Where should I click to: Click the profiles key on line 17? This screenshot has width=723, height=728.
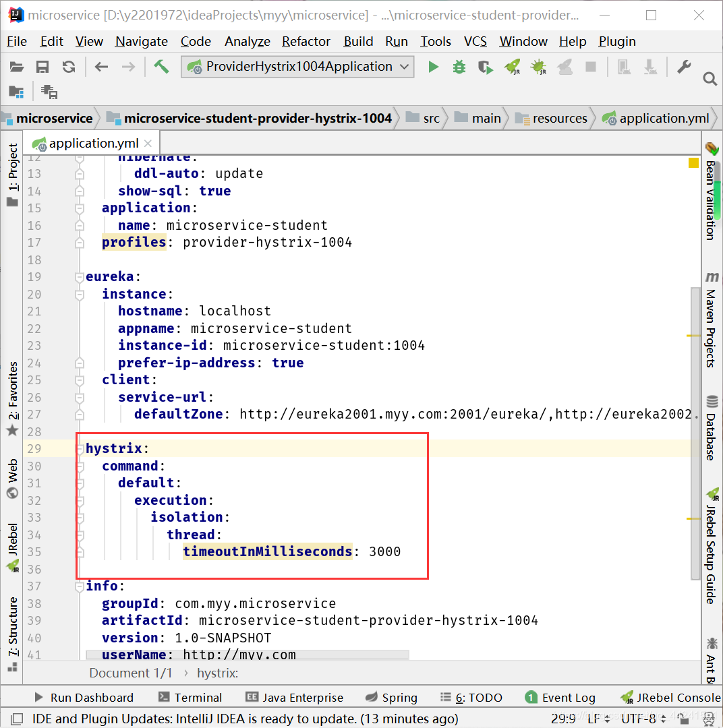click(134, 243)
